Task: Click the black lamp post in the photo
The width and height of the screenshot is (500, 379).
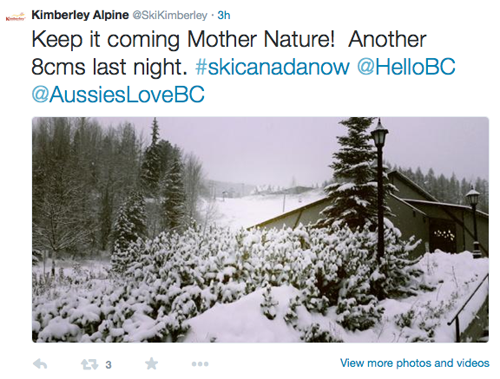Action: pyautogui.click(x=380, y=193)
